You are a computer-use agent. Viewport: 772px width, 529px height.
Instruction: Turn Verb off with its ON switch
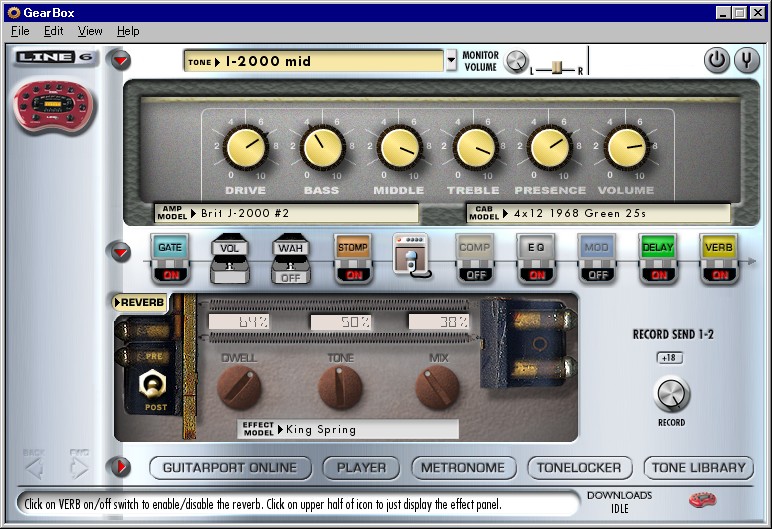point(720,275)
